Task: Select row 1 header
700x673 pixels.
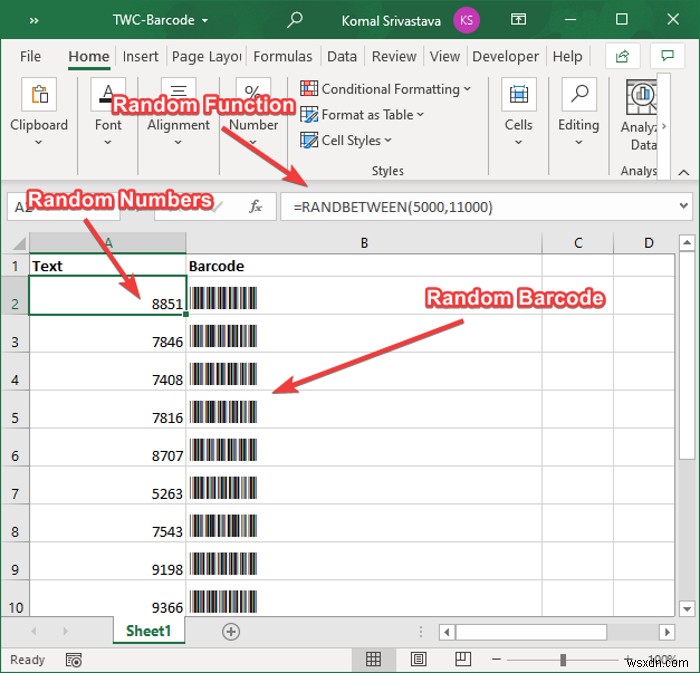Action: [x=15, y=266]
